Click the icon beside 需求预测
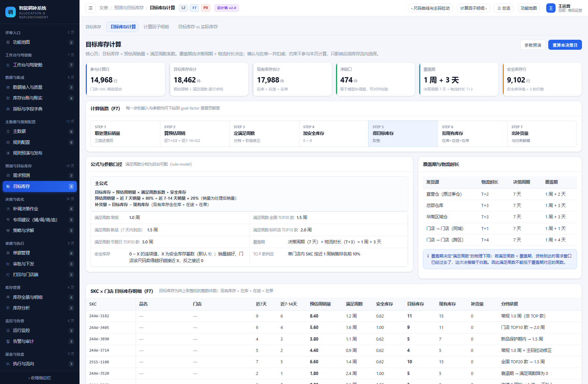The width and height of the screenshot is (588, 384). coord(8,176)
